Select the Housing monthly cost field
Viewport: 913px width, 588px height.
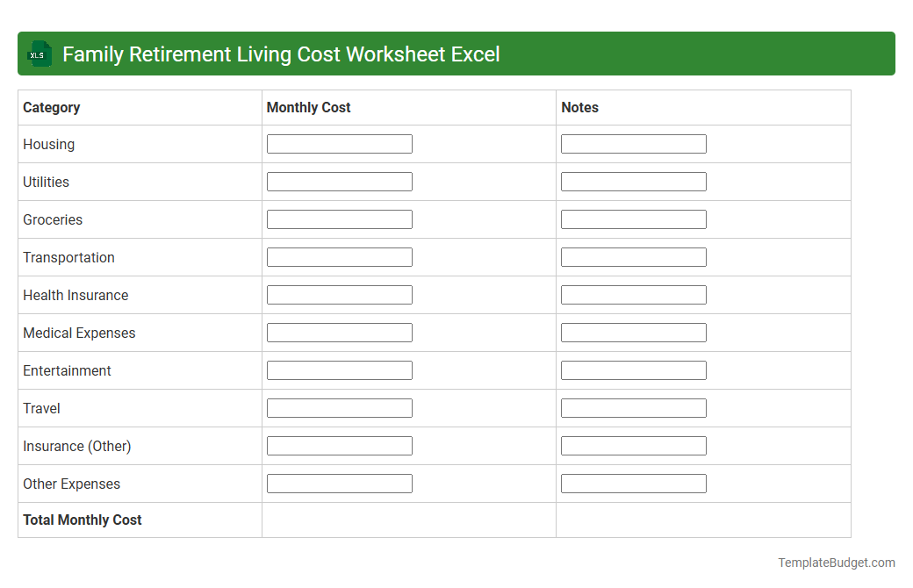coord(339,143)
